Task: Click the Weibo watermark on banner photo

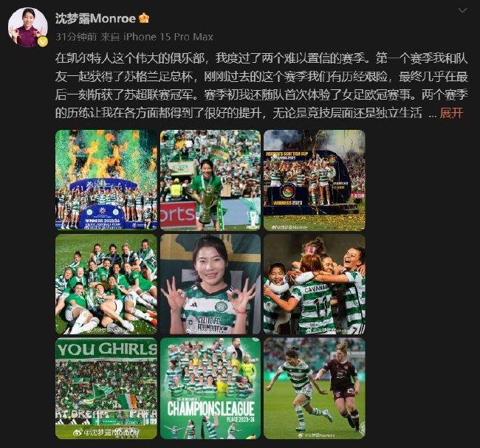Action: pyautogui.click(x=106, y=432)
